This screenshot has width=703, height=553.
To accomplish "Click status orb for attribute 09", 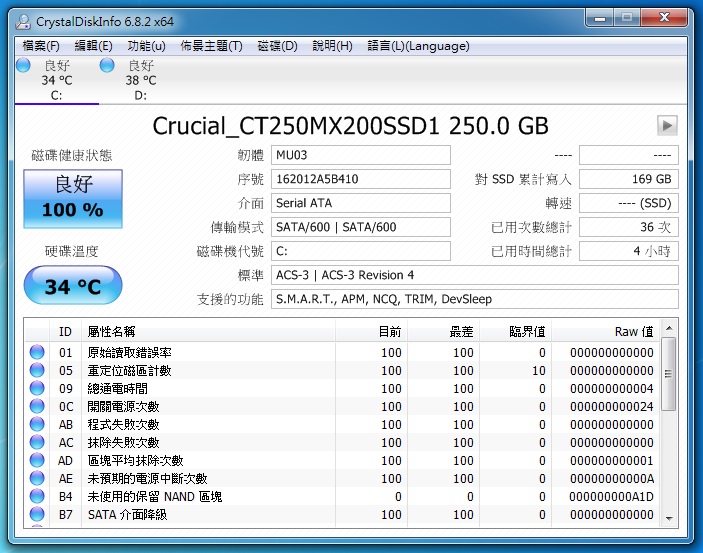I will click(x=37, y=388).
